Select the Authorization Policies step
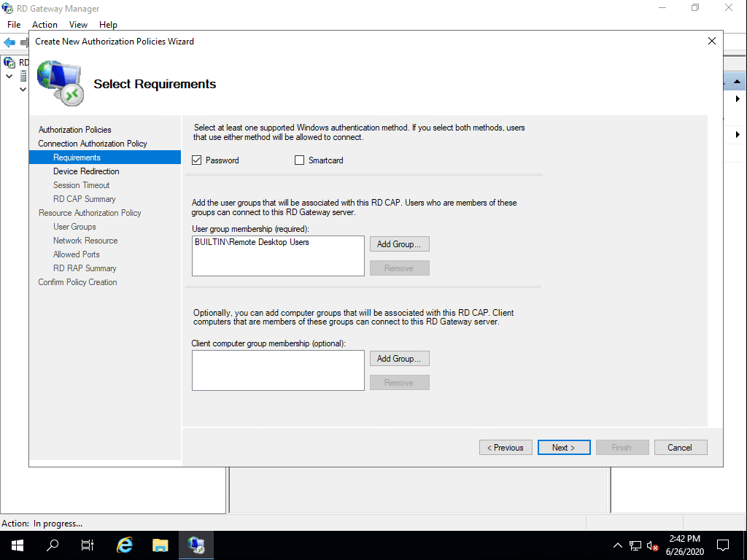The height and width of the screenshot is (560, 747). (x=75, y=130)
